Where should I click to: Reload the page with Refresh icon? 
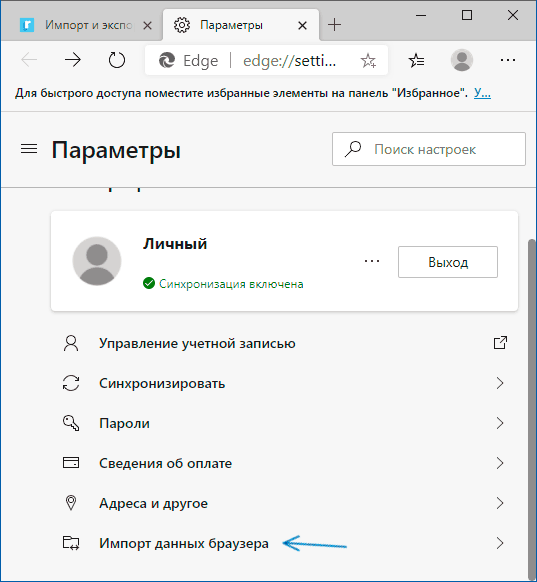[117, 60]
